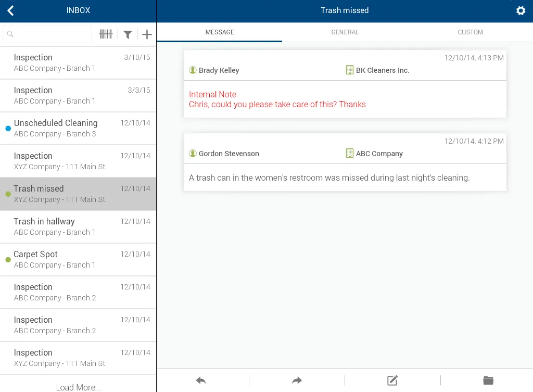Image resolution: width=533 pixels, height=392 pixels.
Task: Open settings gear icon
Action: click(x=521, y=10)
